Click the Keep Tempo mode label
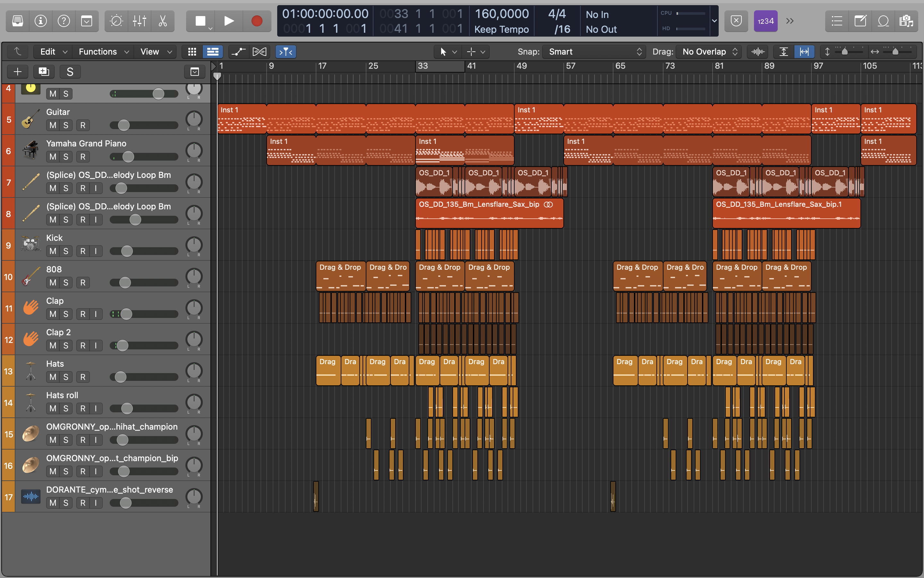924x578 pixels. point(501,30)
